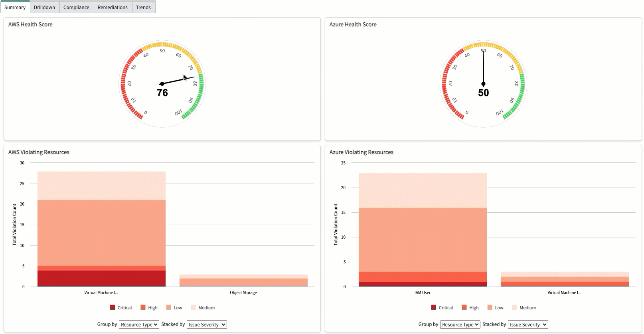Click the AWS gauge needle center pivot

pos(162,84)
